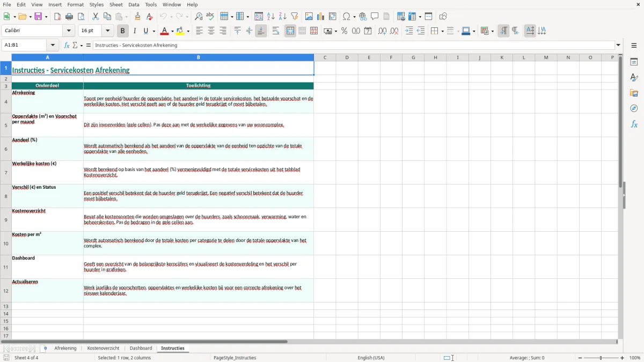The width and height of the screenshot is (644, 362).
Task: Click the zoom slider in status bar
Action: (x=601, y=358)
